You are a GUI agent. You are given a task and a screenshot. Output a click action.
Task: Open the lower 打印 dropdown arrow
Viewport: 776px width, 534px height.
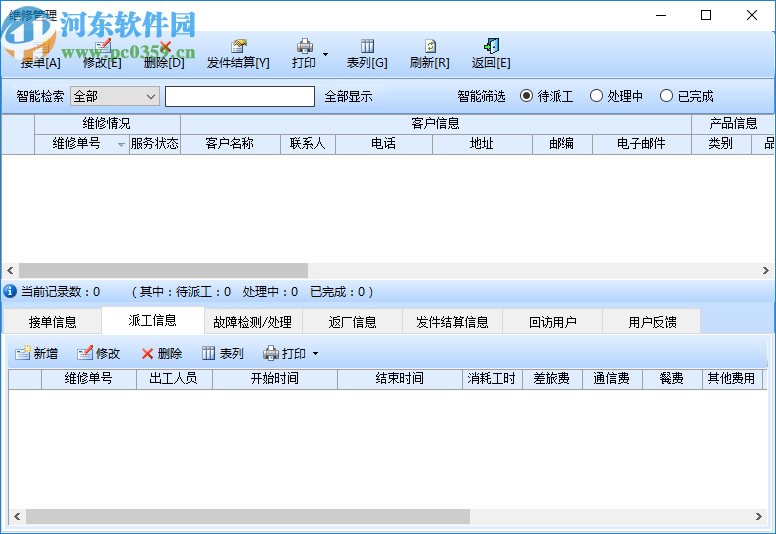click(x=315, y=353)
